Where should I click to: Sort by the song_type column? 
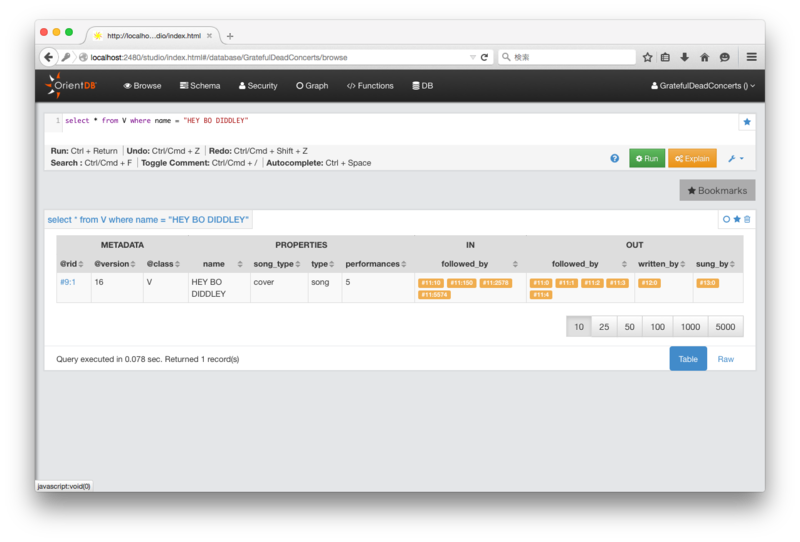pos(277,264)
